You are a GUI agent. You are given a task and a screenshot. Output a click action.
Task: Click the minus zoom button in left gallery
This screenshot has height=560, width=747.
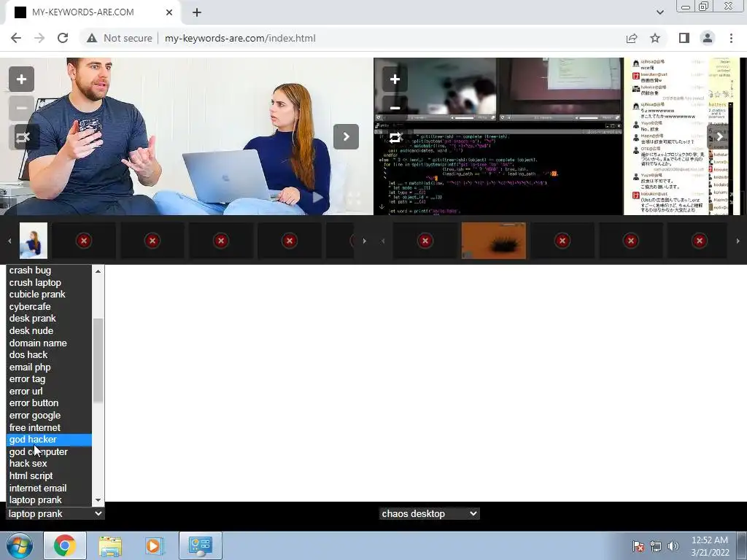click(21, 108)
